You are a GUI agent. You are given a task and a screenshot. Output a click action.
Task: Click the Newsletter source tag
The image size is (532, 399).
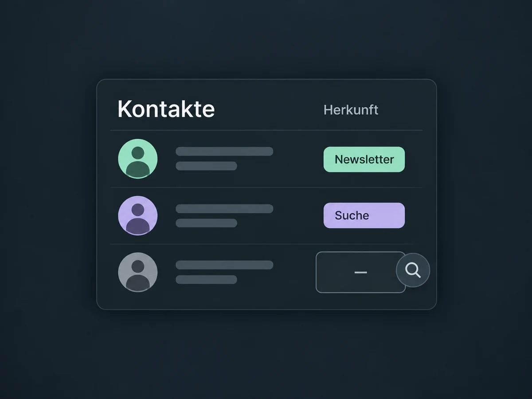pos(364,159)
